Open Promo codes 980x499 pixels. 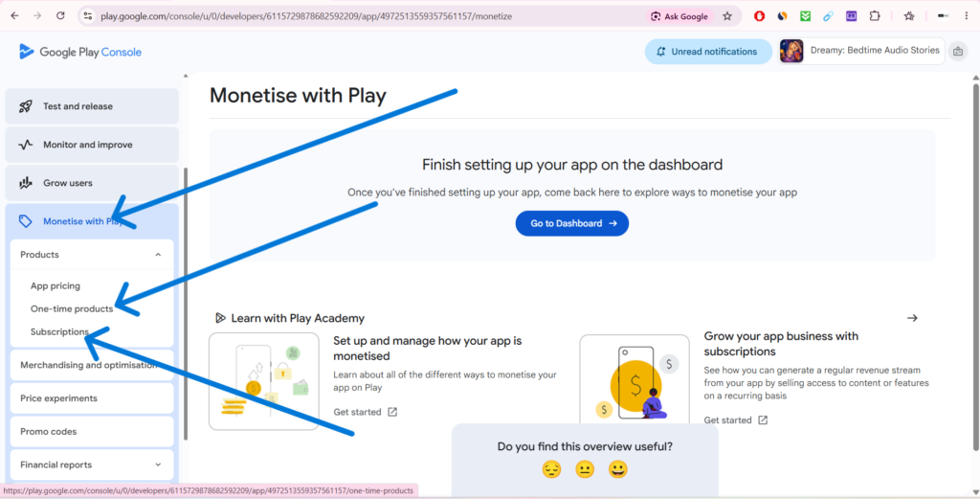tap(92, 431)
